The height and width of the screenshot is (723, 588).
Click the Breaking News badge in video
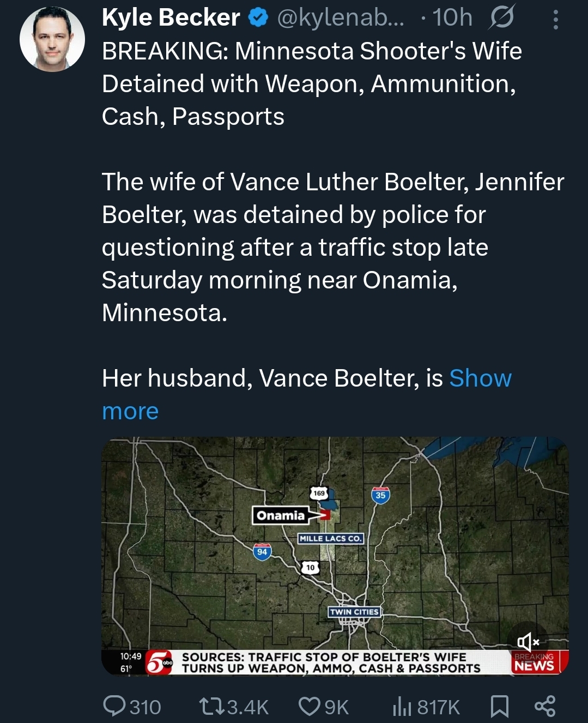tap(535, 661)
